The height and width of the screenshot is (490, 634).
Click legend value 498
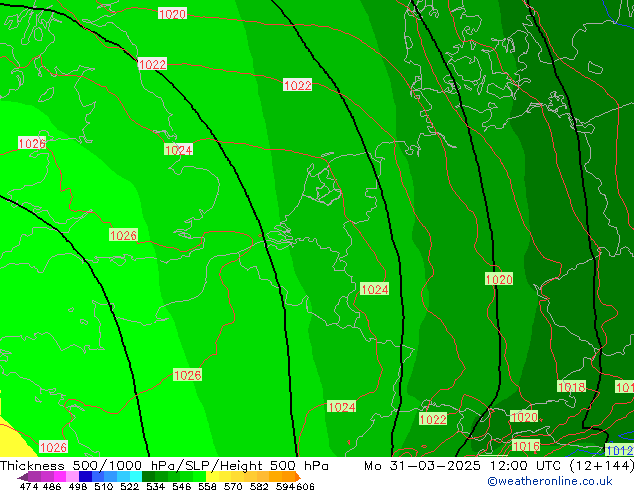[77, 486]
